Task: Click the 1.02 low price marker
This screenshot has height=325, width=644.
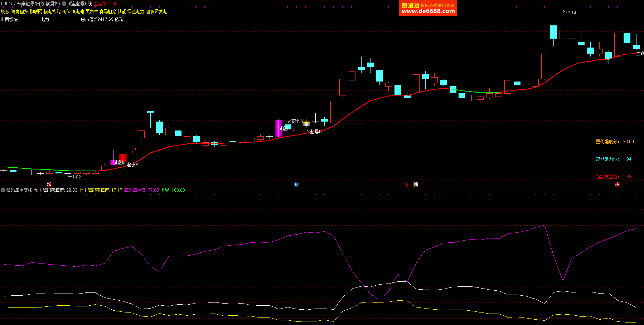Action: (x=76, y=177)
